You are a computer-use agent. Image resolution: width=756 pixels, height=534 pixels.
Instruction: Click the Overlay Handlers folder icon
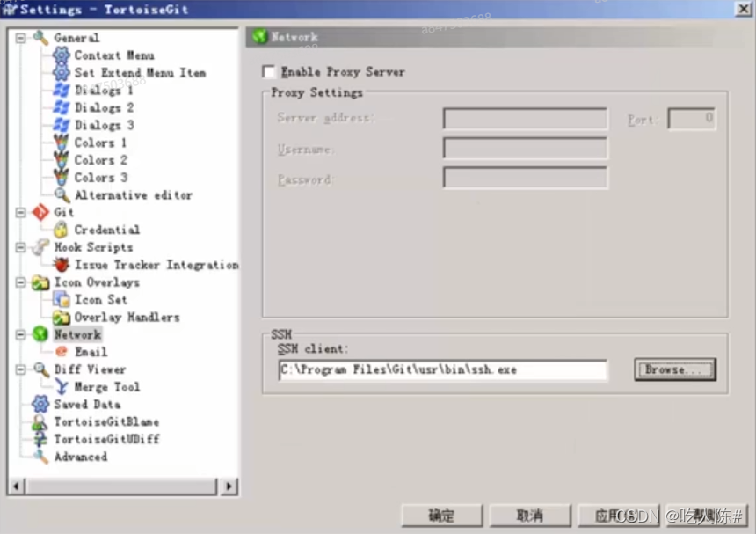[x=62, y=317]
